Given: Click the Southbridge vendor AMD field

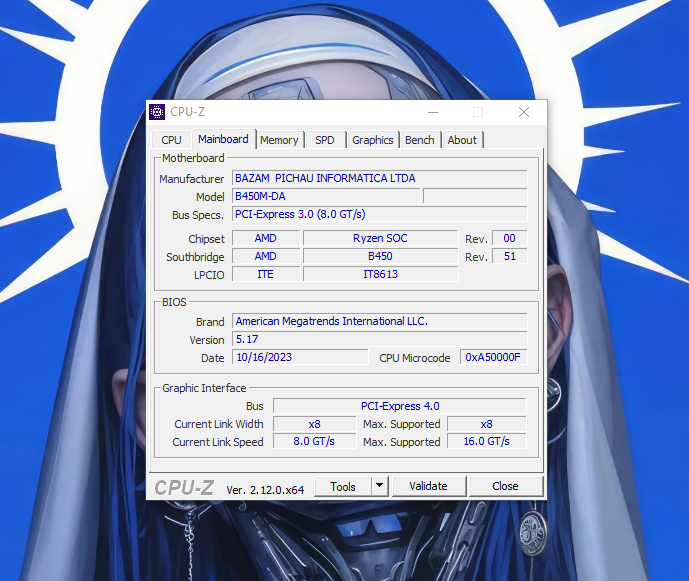Looking at the screenshot, I should point(266,256).
